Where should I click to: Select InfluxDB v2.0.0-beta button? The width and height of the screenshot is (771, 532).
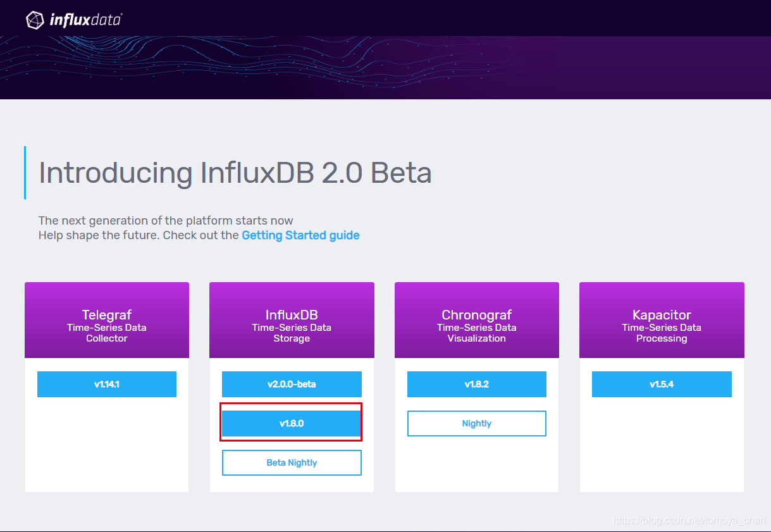pos(292,384)
